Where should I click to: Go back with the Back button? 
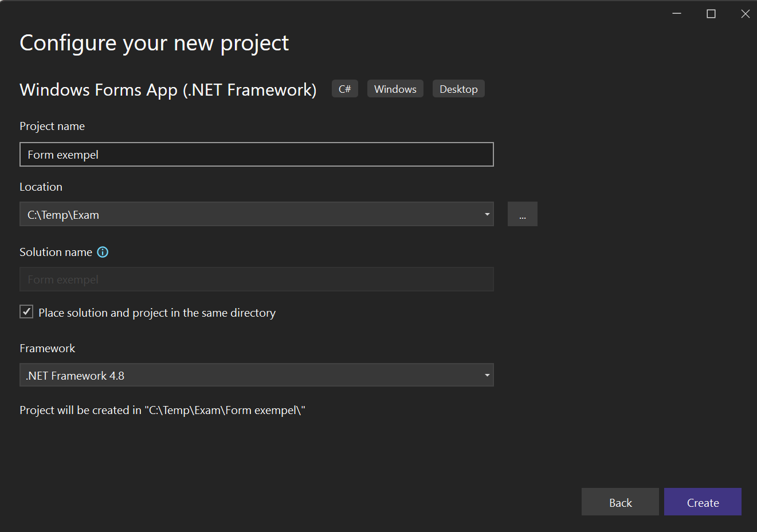tap(620, 502)
